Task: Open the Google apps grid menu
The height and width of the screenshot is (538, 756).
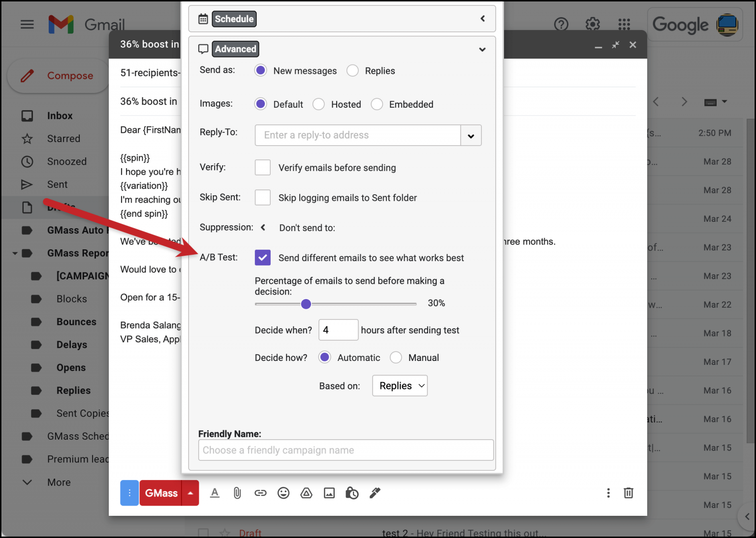Action: (x=624, y=24)
